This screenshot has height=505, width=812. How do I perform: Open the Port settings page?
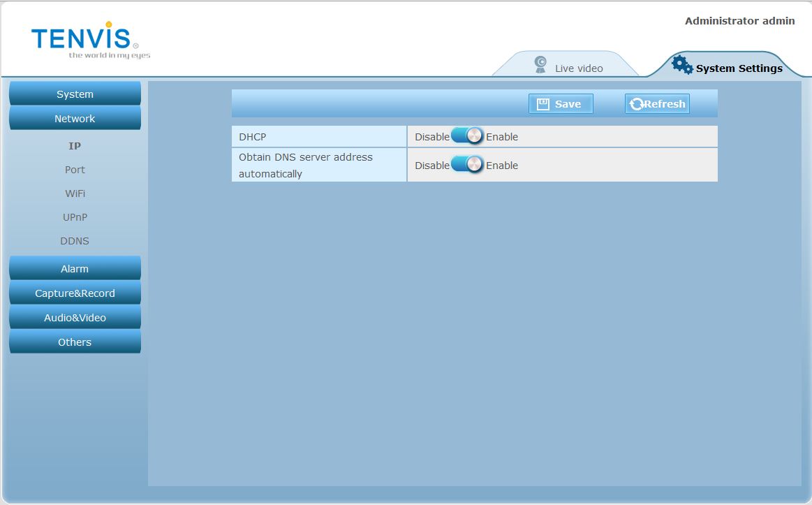tap(75, 170)
